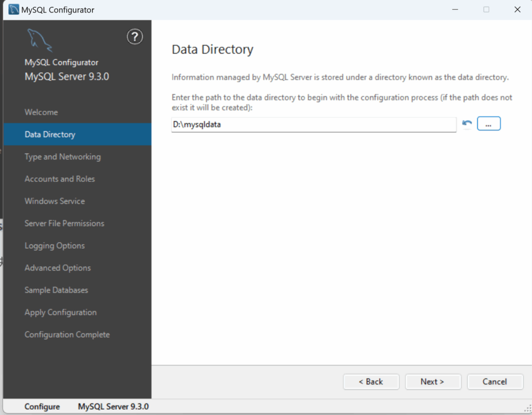Go to Logging Options step
The width and height of the screenshot is (532, 415).
pyautogui.click(x=55, y=246)
